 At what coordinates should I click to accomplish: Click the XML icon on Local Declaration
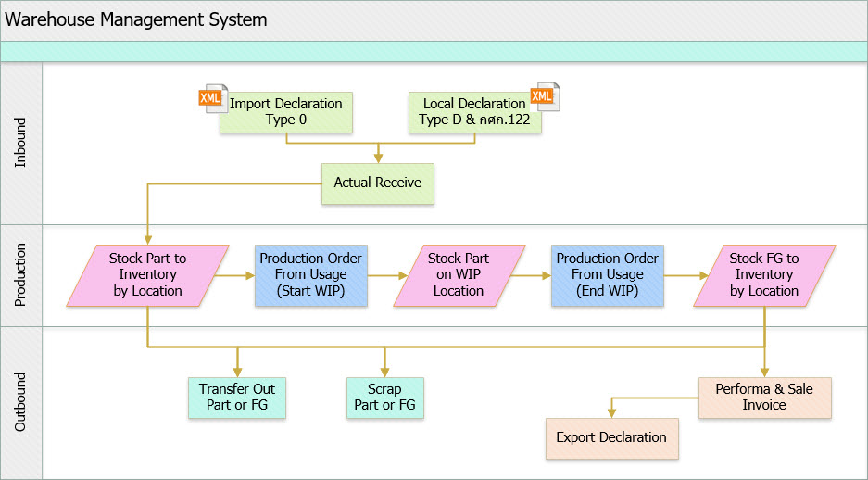(x=543, y=96)
